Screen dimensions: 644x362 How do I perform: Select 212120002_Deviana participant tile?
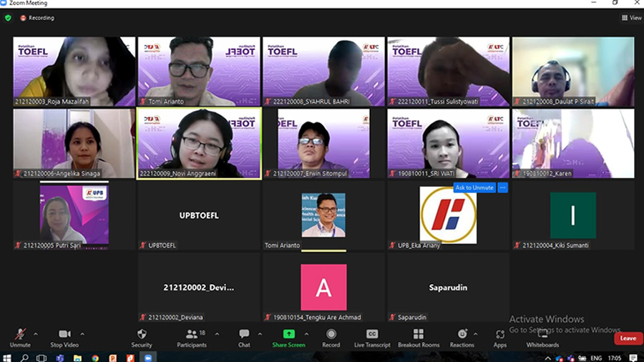[x=199, y=288]
